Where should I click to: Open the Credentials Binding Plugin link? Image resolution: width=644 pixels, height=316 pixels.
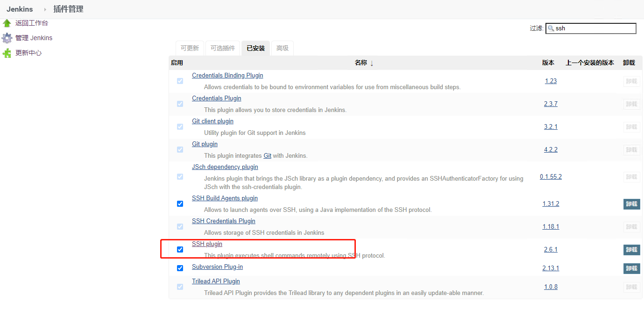pyautogui.click(x=227, y=75)
